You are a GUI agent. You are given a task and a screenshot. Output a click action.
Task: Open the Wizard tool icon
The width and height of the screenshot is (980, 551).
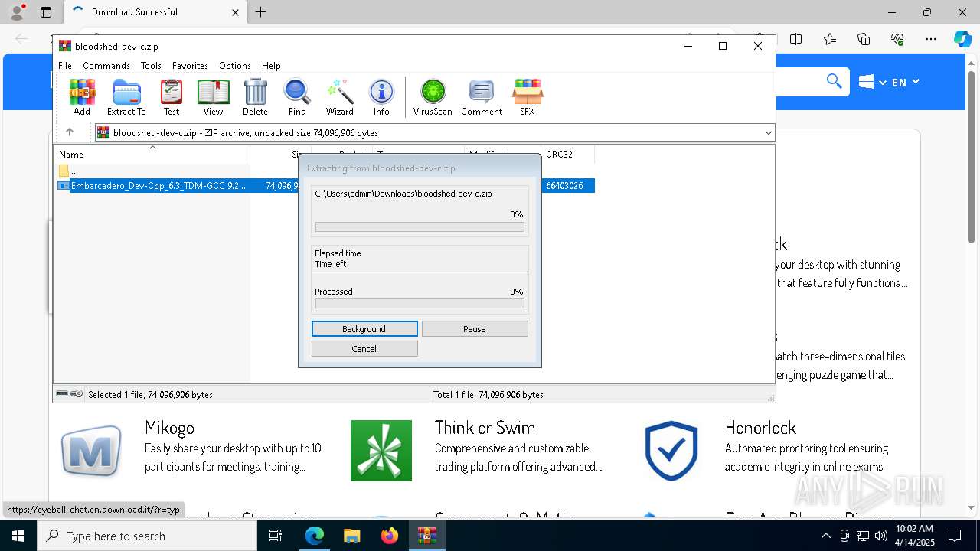pyautogui.click(x=339, y=97)
